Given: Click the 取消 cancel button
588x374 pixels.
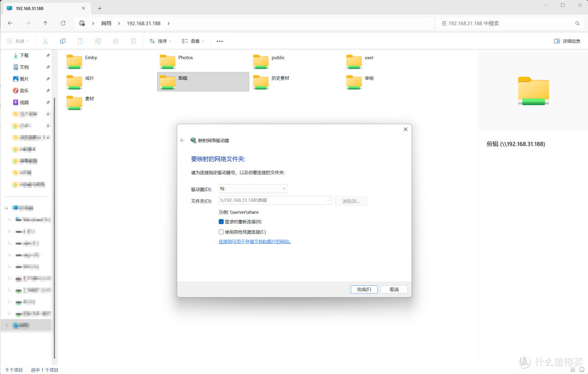Looking at the screenshot, I should 394,290.
